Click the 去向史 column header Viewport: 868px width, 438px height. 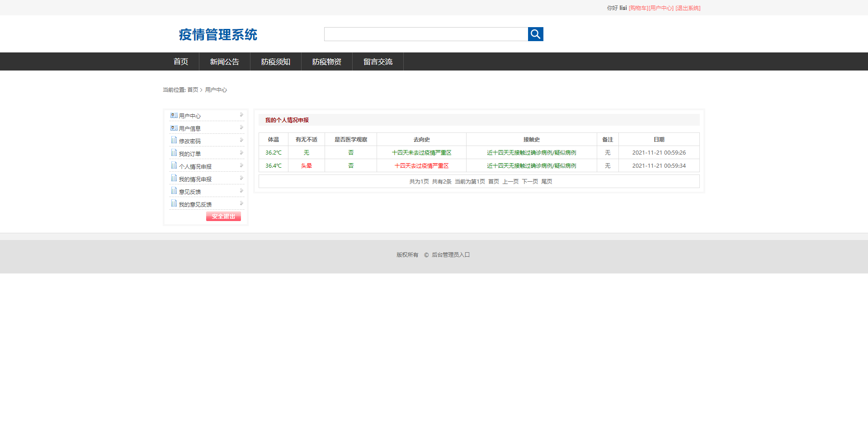coord(422,140)
